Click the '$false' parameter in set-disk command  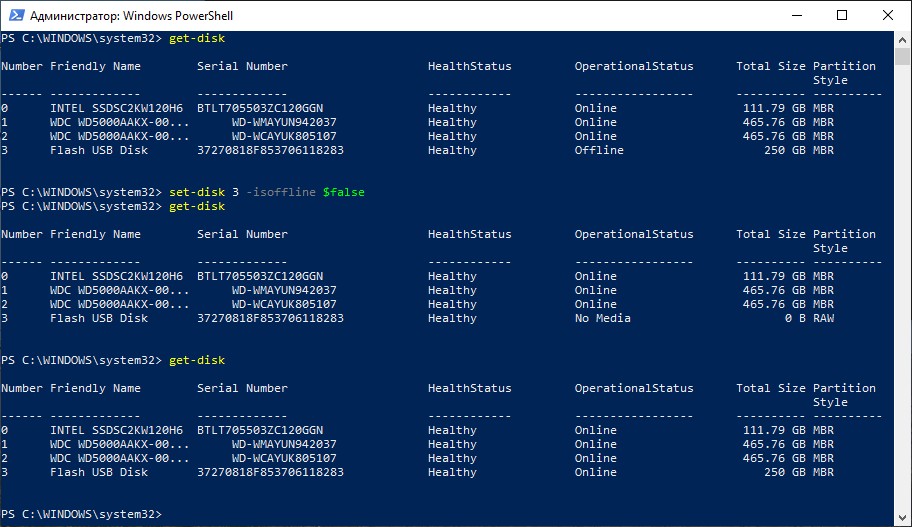[343, 192]
